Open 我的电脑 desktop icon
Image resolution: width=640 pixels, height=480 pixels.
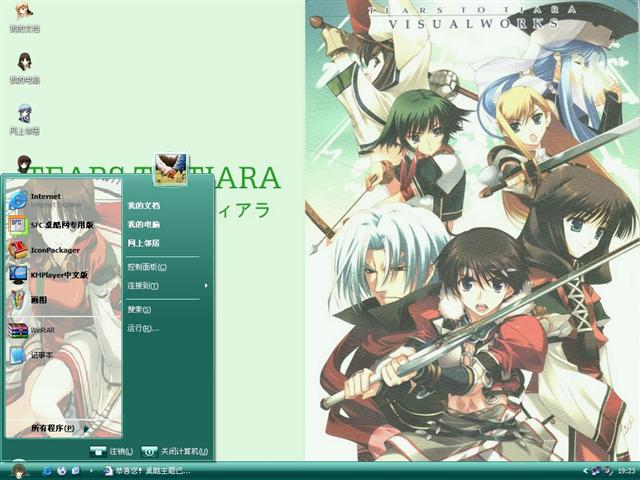24,68
